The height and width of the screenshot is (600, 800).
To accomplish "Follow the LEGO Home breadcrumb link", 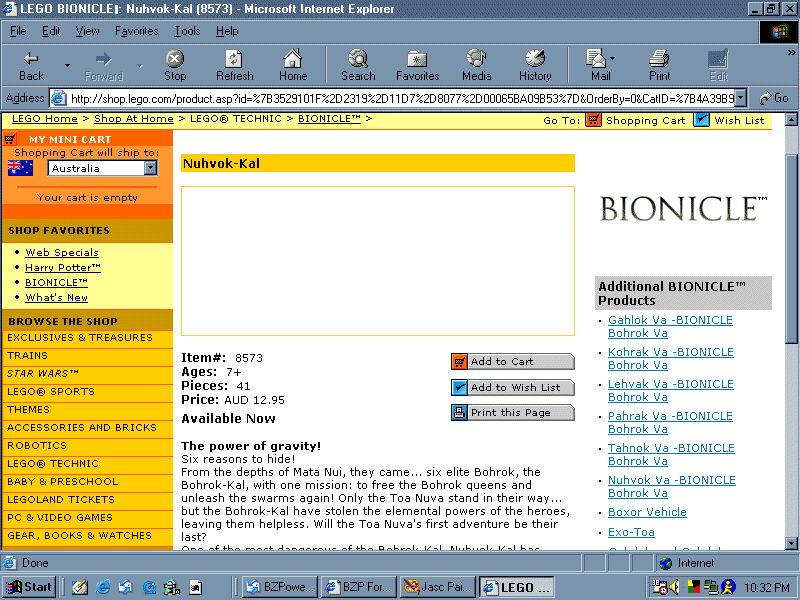I will pos(45,119).
